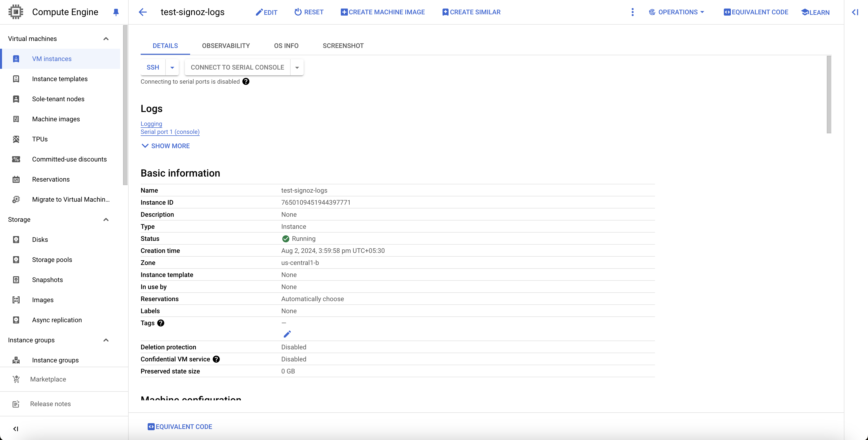Click the zone value us-central1-b
This screenshot has height=440, width=868.
(300, 263)
